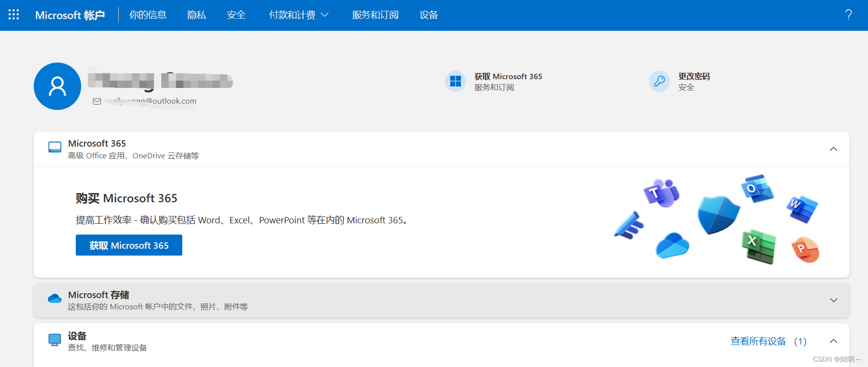
Task: Click the Microsoft 帐户 home title
Action: [70, 15]
